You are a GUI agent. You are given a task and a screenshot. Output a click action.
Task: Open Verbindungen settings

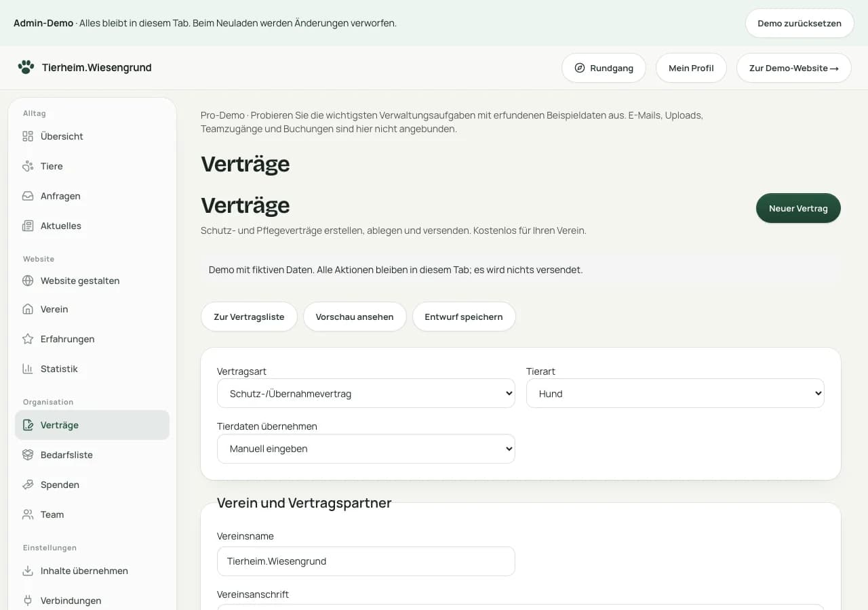point(92,601)
